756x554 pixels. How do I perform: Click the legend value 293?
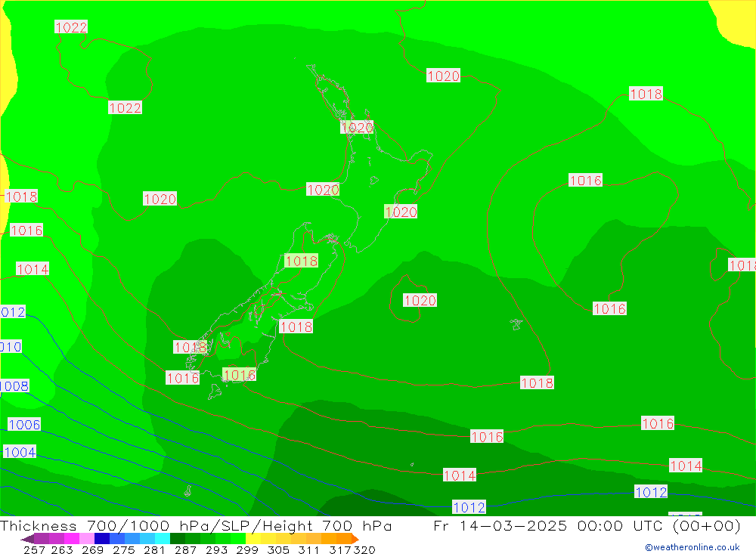[216, 549]
